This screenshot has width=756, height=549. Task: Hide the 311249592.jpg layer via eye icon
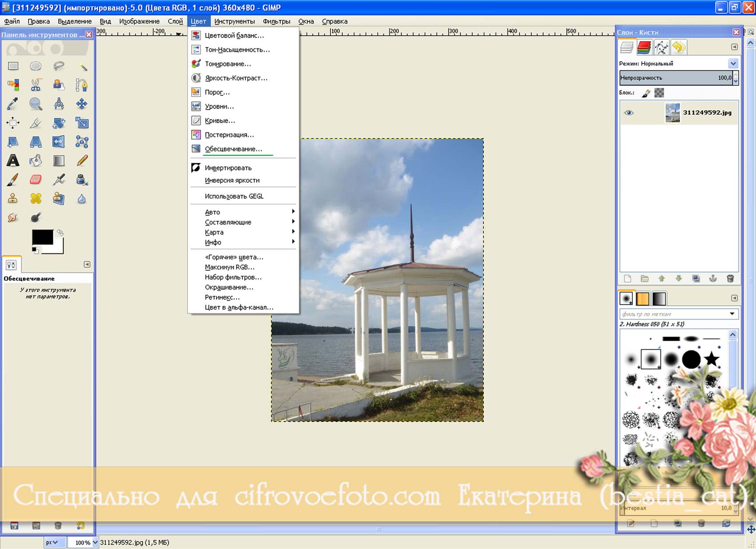pyautogui.click(x=628, y=113)
